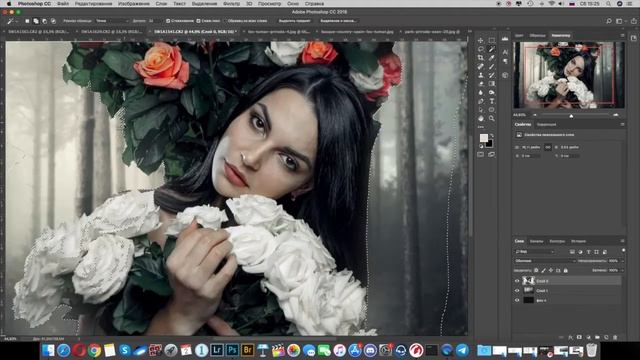Select the Hand tool
The height and width of the screenshot is (360, 640).
point(480,118)
